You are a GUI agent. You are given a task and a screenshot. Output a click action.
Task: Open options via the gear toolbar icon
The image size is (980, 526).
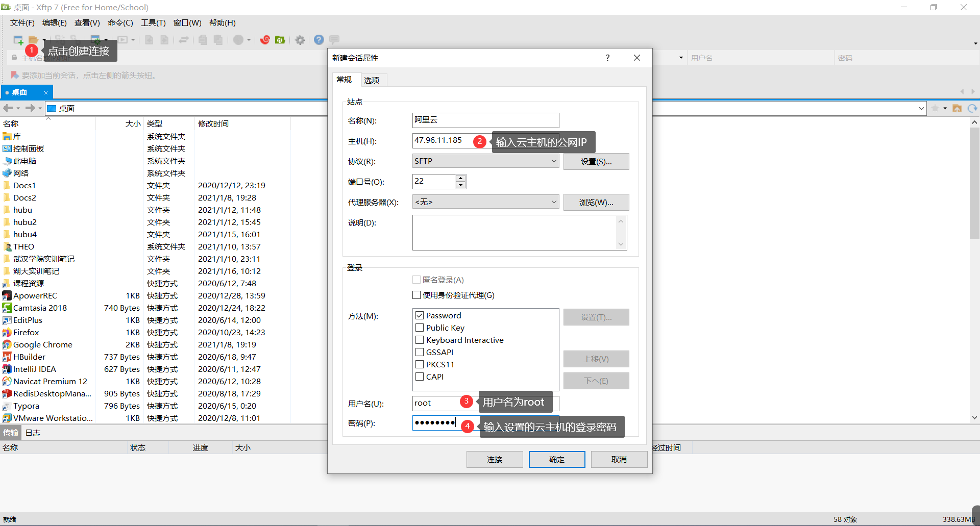point(300,40)
